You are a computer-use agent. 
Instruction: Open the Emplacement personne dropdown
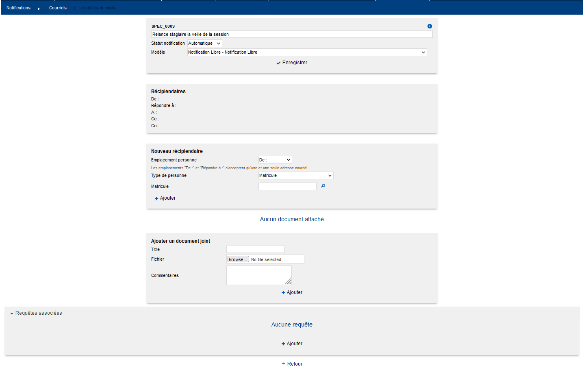[275, 160]
